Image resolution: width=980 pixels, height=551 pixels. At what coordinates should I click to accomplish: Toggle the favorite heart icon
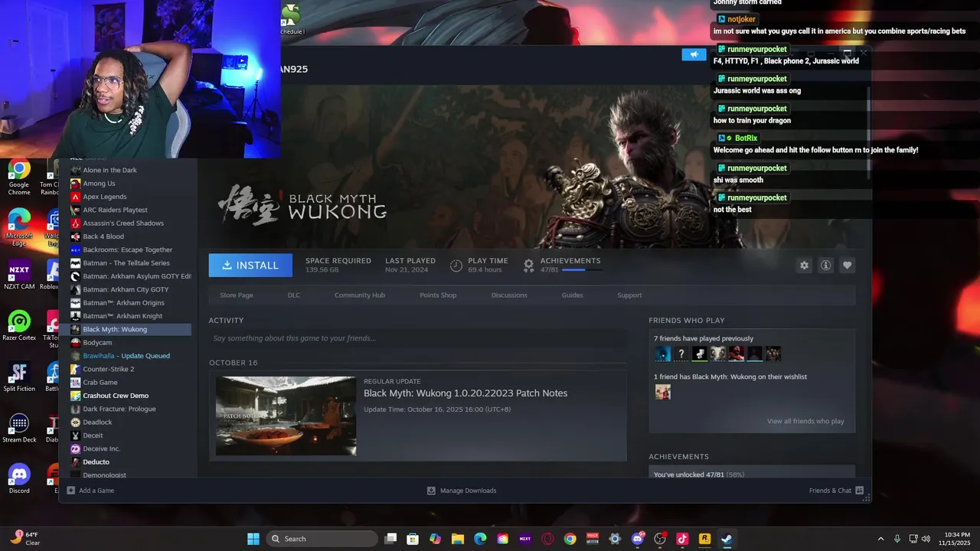coord(847,266)
